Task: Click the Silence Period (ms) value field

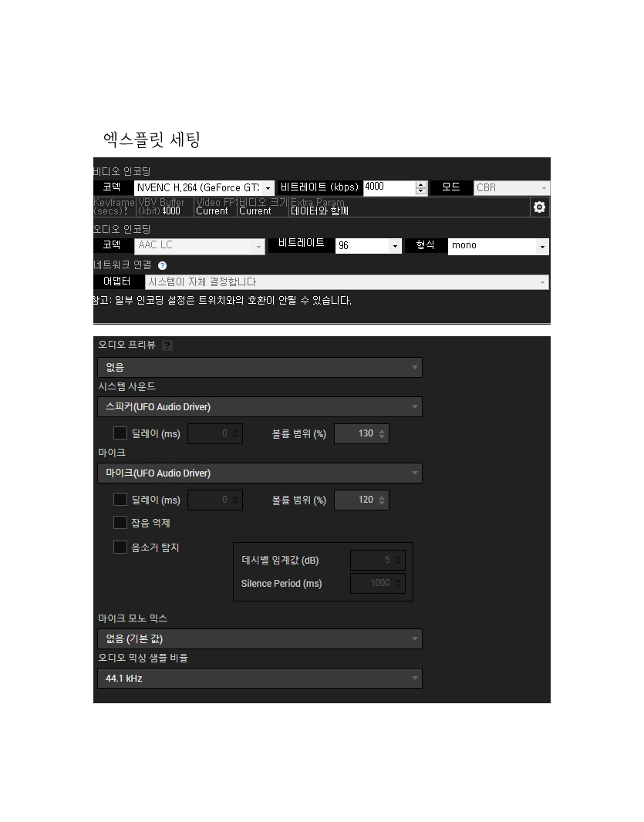Action: click(378, 583)
